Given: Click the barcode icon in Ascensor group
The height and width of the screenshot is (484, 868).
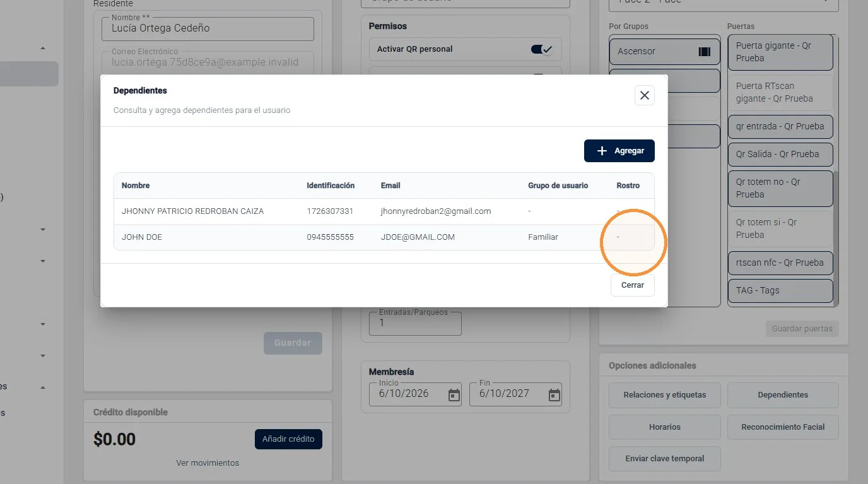Looking at the screenshot, I should 705,52.
